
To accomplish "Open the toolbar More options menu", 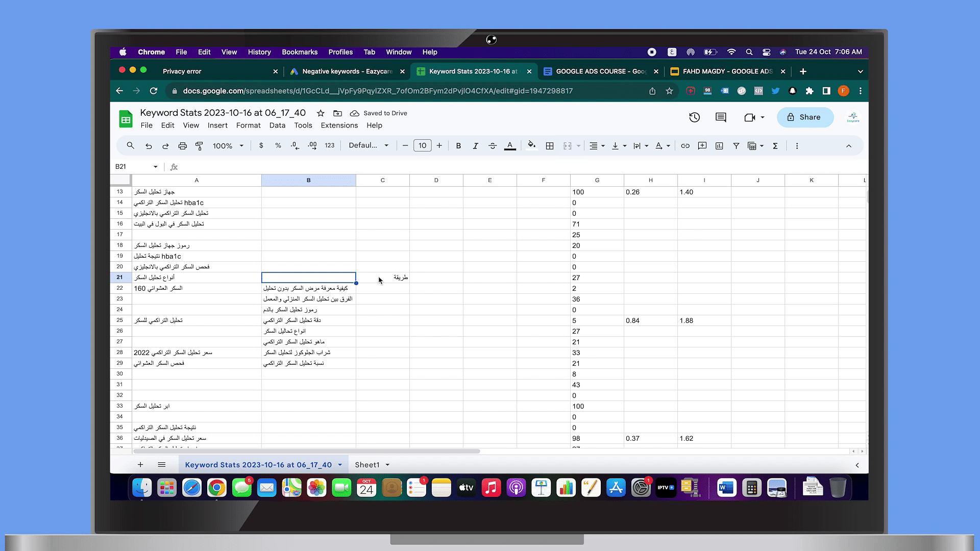I will 797,146.
